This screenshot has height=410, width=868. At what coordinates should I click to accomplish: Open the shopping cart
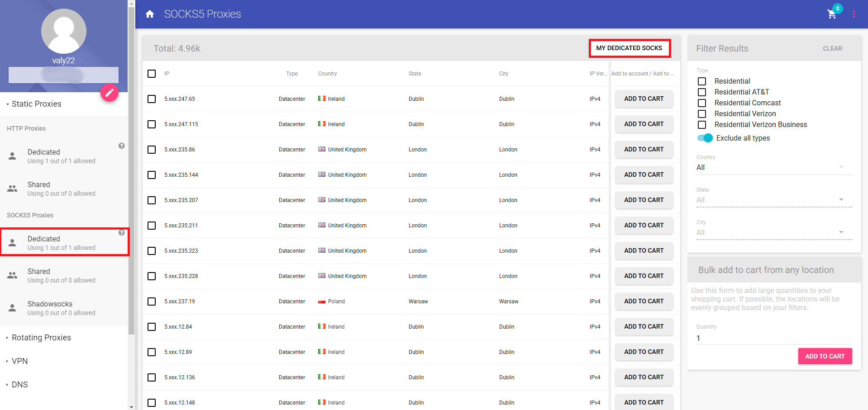click(x=832, y=14)
